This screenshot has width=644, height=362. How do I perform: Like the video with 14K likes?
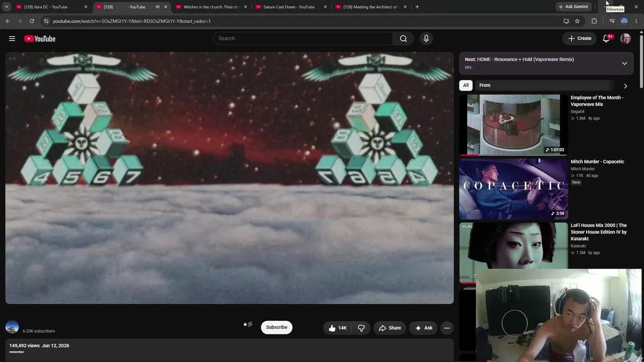(338, 328)
